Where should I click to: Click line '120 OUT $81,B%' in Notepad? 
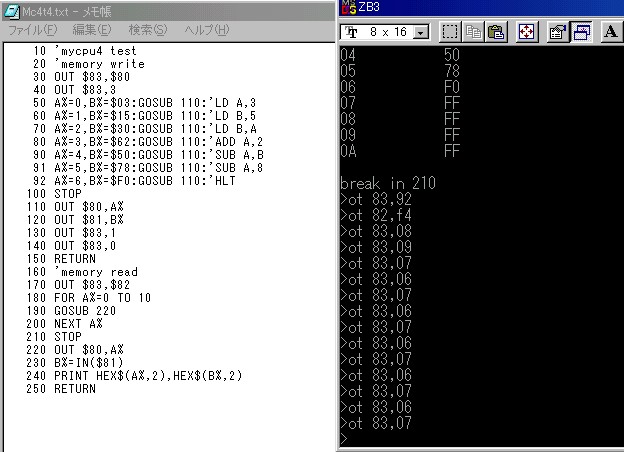pyautogui.click(x=75, y=220)
